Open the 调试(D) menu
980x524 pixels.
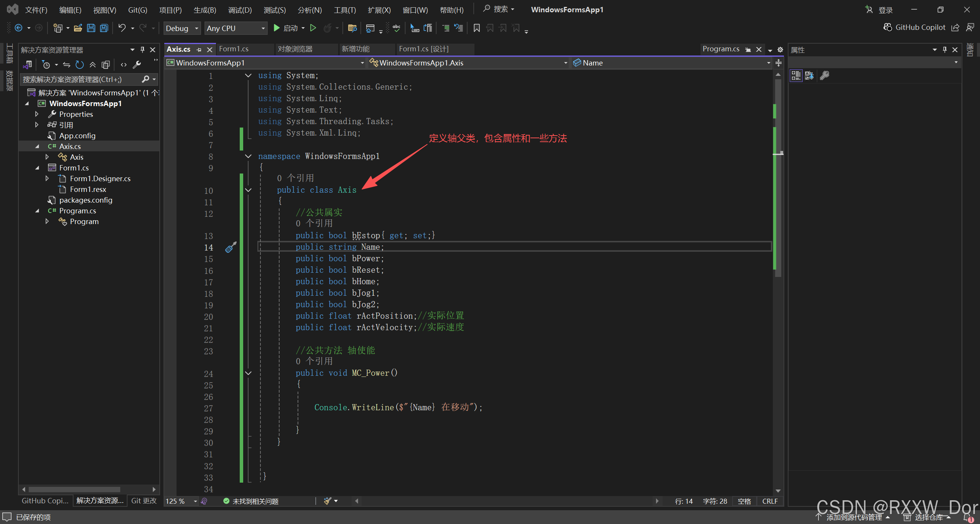[x=240, y=10]
